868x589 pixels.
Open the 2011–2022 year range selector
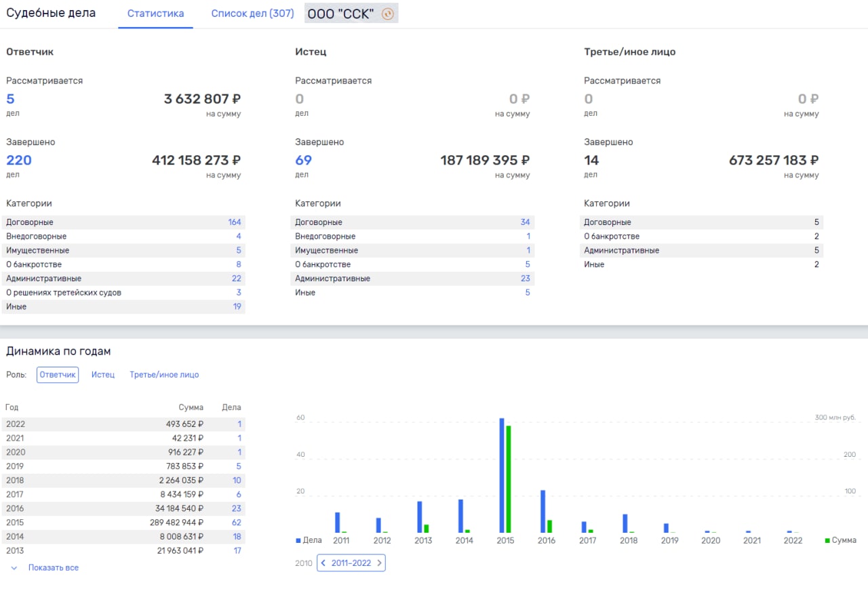click(x=351, y=563)
